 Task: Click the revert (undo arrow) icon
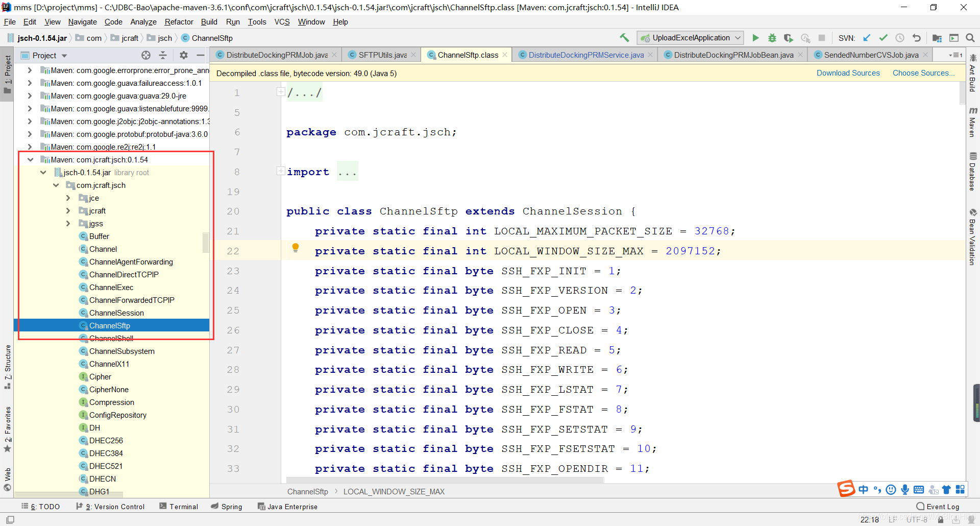917,38
